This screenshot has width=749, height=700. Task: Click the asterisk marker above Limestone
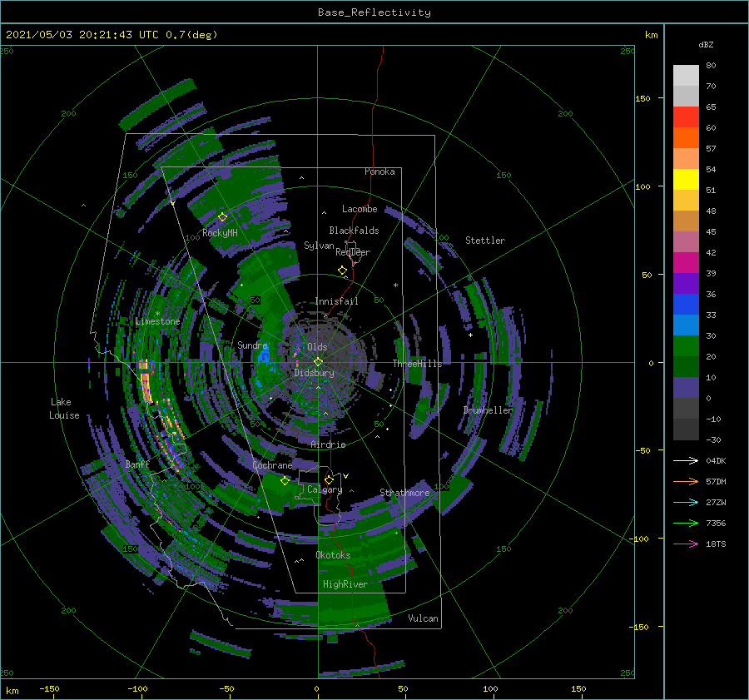[x=157, y=314]
